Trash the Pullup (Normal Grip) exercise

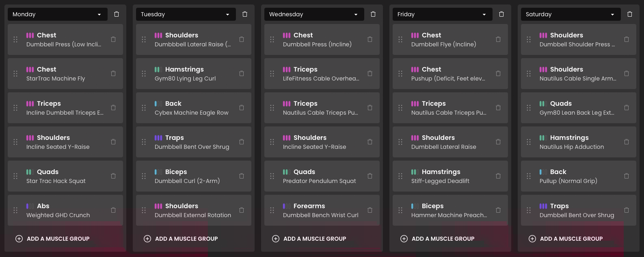(627, 176)
